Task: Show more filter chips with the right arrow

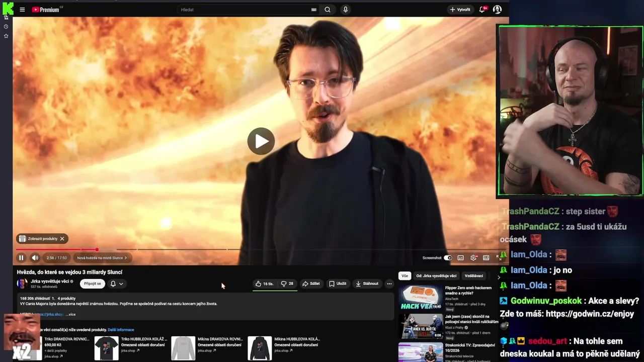Action: point(499,278)
